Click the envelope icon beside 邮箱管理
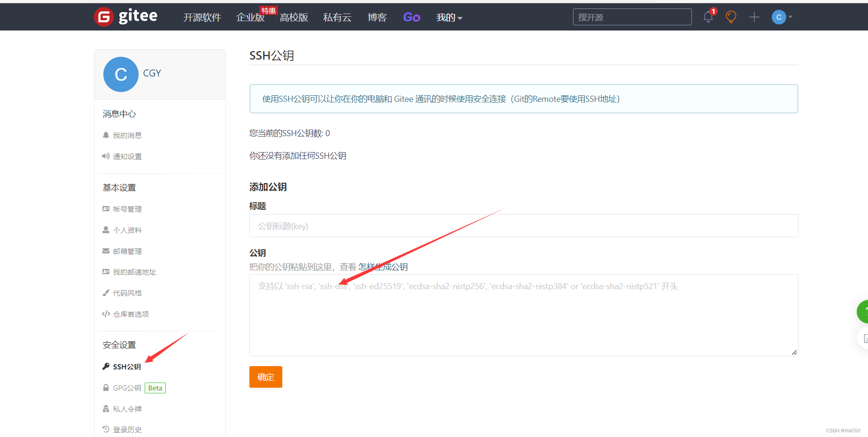The width and height of the screenshot is (868, 437). point(106,251)
